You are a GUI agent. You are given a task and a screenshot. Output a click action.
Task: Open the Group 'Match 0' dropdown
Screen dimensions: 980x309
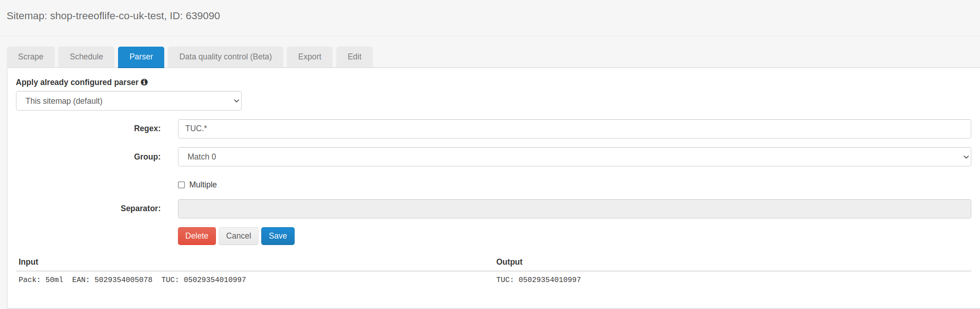pos(574,157)
